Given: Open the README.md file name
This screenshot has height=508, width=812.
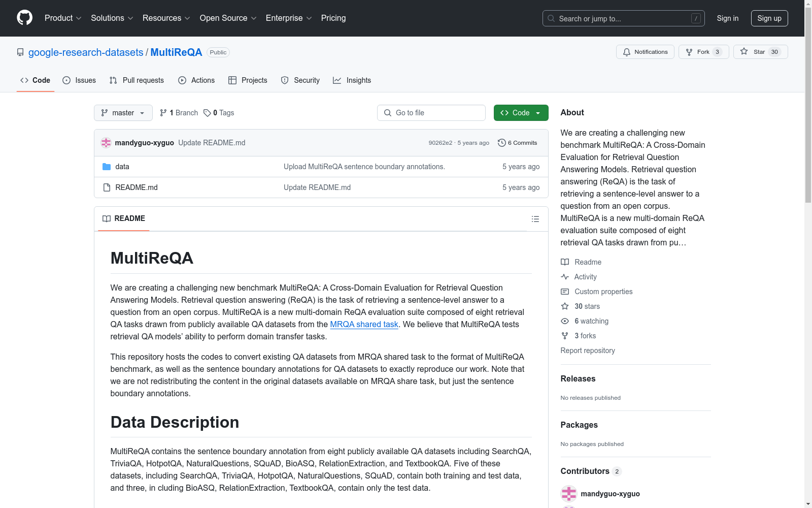Looking at the screenshot, I should (137, 187).
